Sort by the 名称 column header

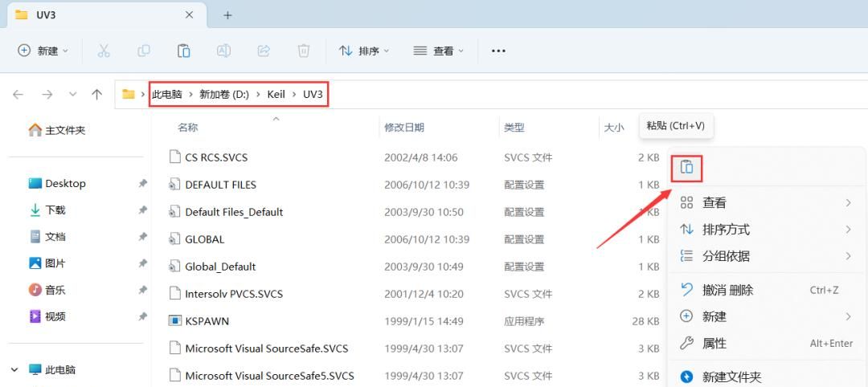[x=187, y=128]
